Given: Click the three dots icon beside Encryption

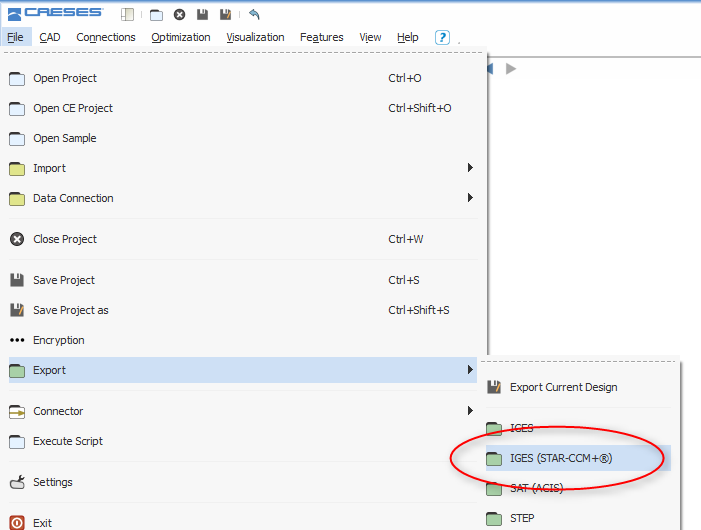Looking at the screenshot, I should click(x=17, y=340).
